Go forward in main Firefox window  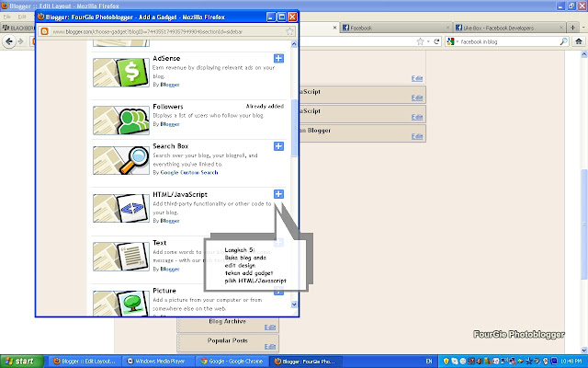pos(21,41)
